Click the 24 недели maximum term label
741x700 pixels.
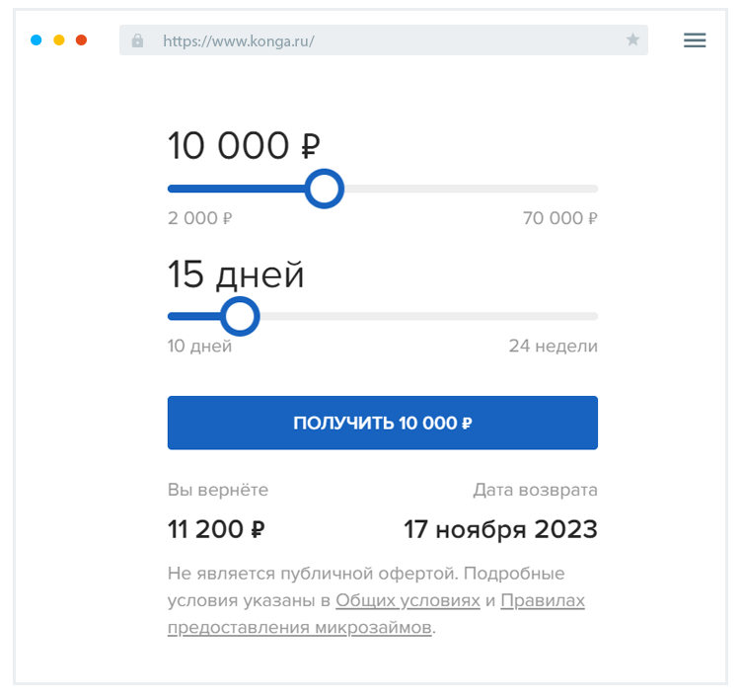tap(553, 347)
